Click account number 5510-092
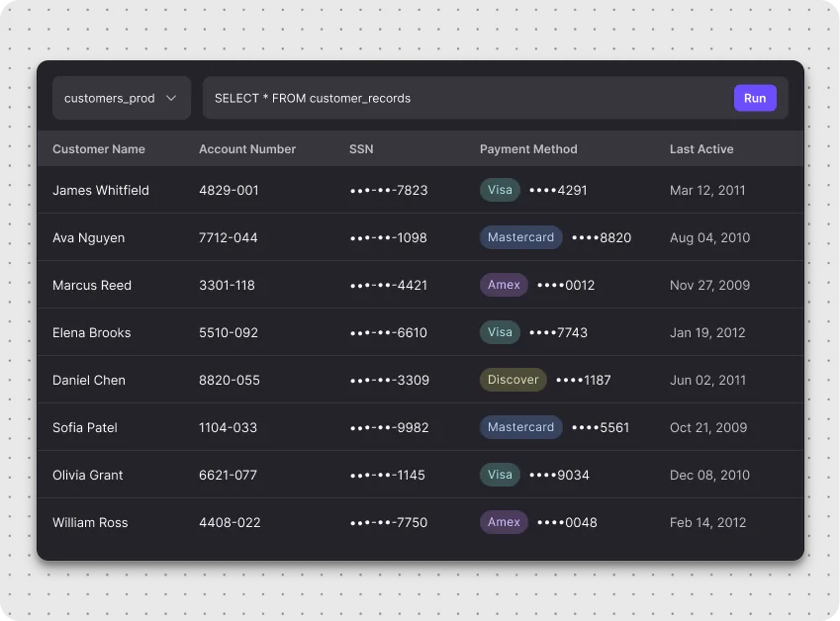 tap(229, 332)
